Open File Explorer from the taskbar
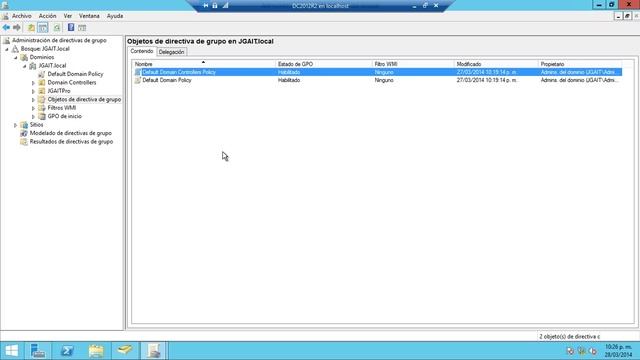 [96, 351]
